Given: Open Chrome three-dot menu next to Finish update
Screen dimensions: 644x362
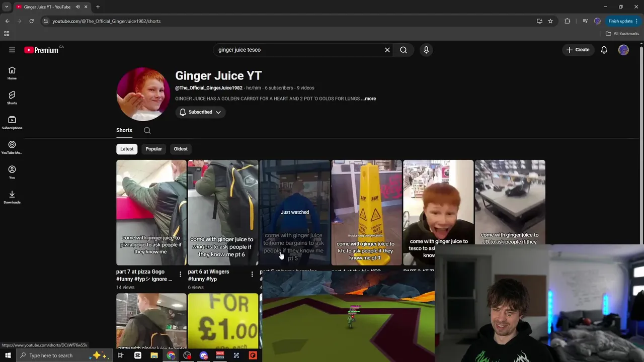Looking at the screenshot, I should [x=636, y=21].
